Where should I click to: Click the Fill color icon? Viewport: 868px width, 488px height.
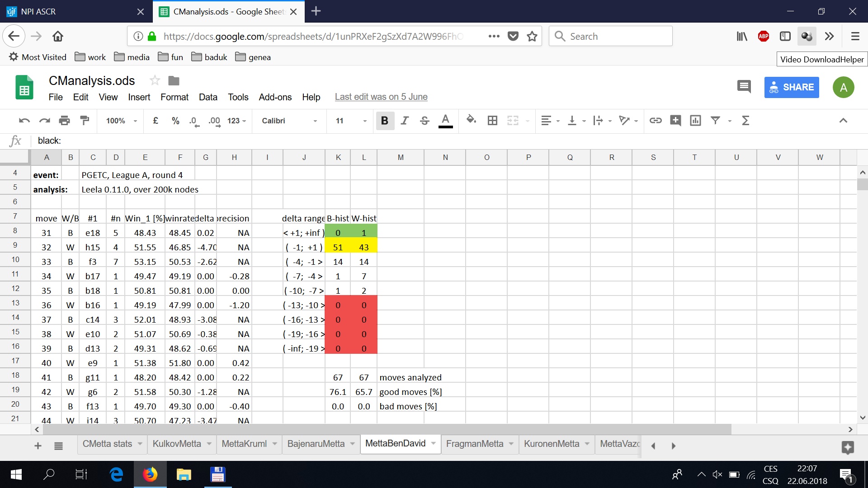[472, 120]
